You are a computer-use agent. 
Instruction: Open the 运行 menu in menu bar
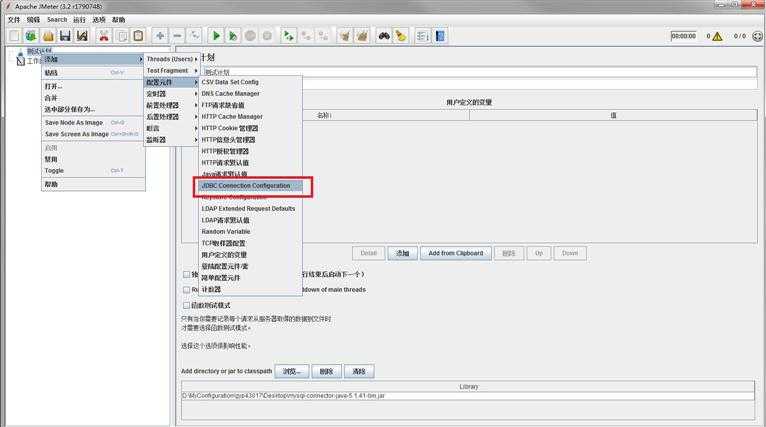click(x=79, y=20)
